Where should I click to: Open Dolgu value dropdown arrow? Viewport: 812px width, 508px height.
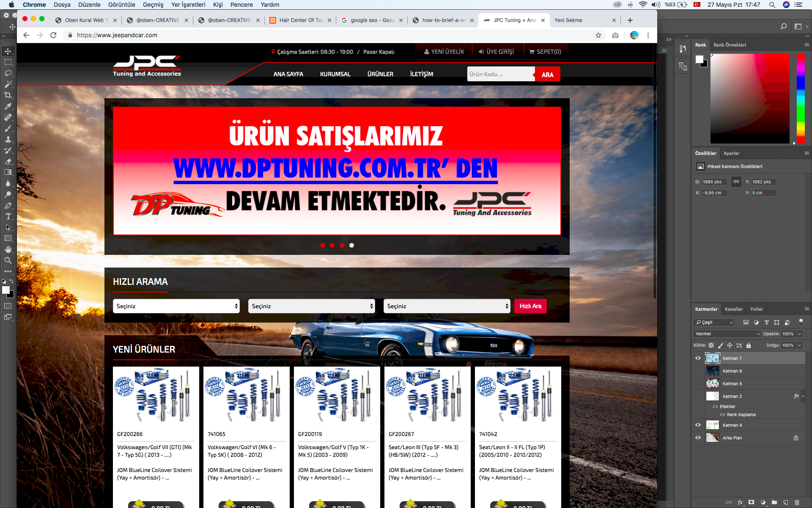coord(799,345)
